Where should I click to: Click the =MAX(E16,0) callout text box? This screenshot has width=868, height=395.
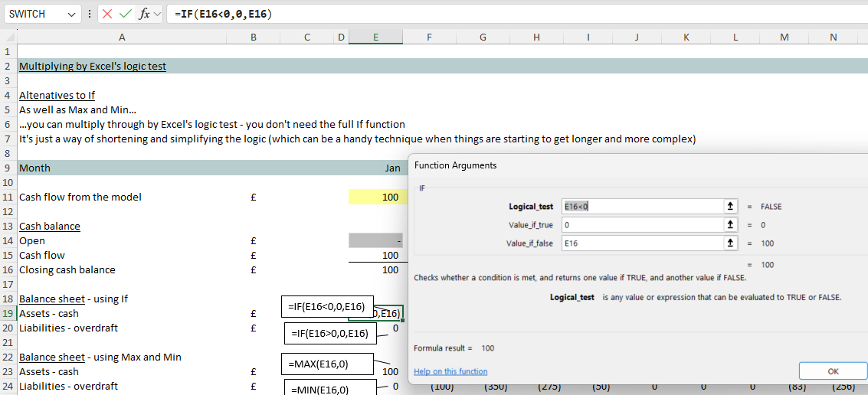click(x=326, y=364)
